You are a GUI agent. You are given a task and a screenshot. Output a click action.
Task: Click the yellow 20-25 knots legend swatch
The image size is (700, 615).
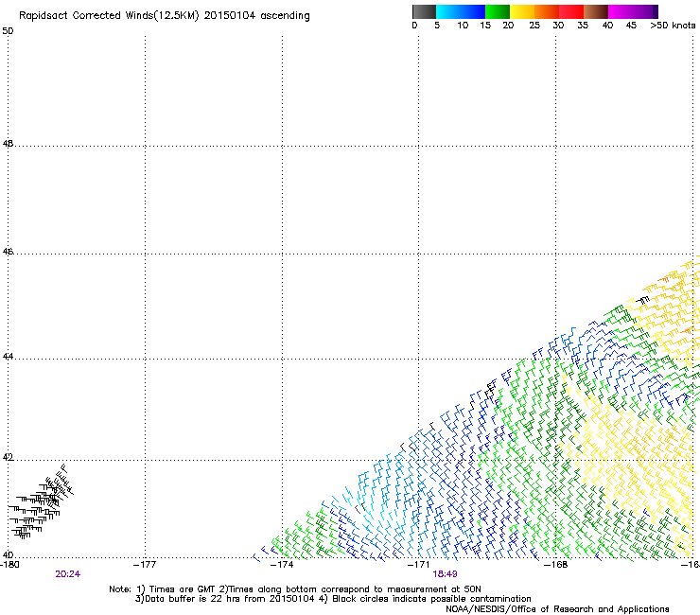point(522,11)
